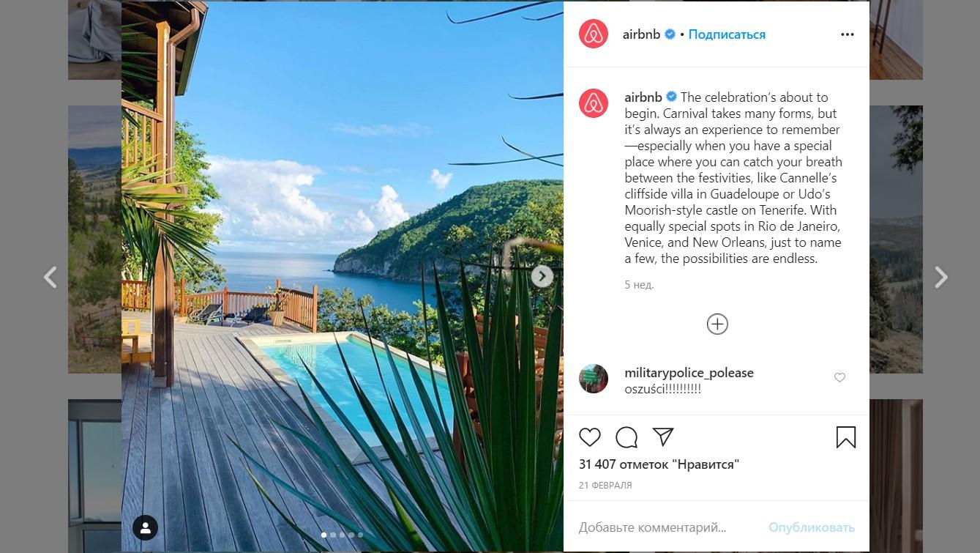Like the post with the heart icon
Image resolution: width=980 pixels, height=553 pixels.
coord(589,437)
